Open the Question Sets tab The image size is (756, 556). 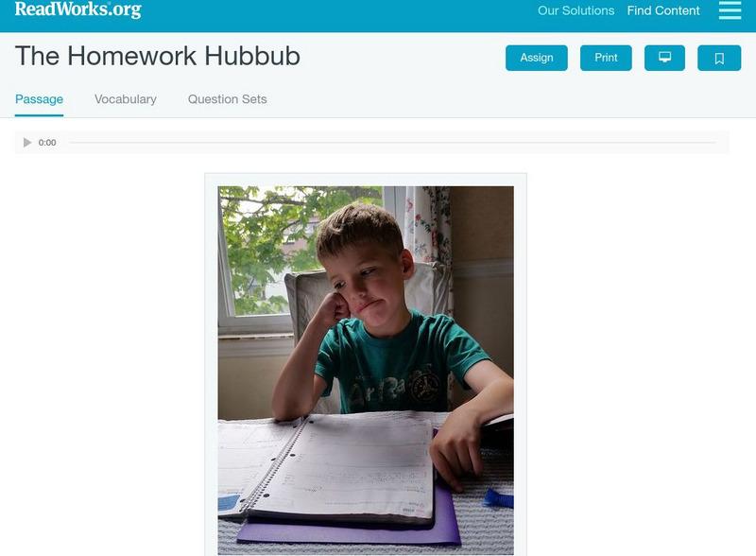(x=227, y=99)
